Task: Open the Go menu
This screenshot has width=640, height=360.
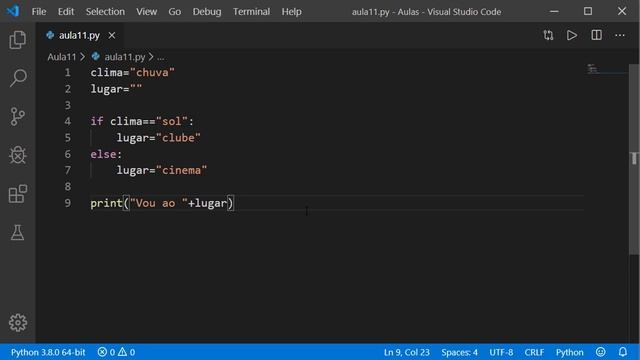Action: (x=175, y=11)
